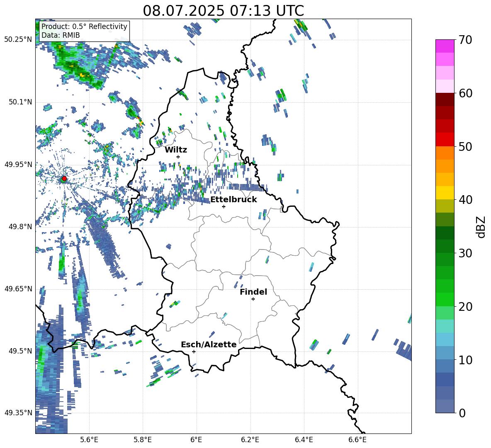
Task: Click the 49.95°N latitude label
Action: [18, 164]
